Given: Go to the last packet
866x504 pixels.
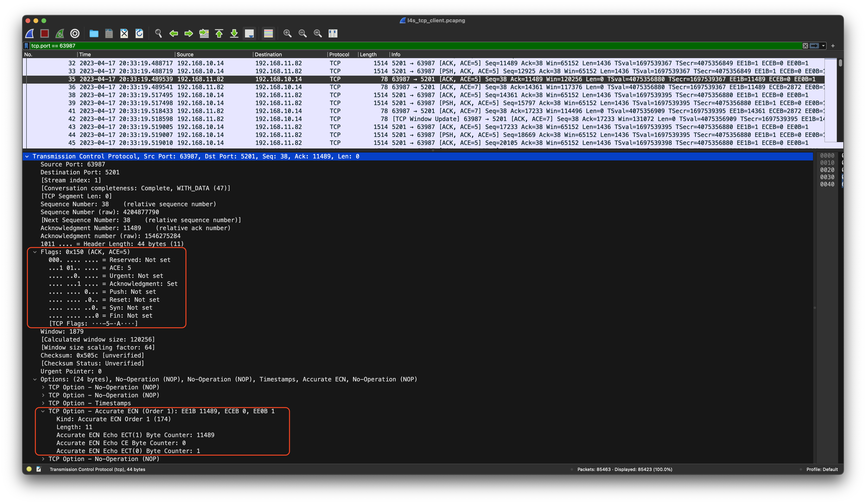Looking at the screenshot, I should point(234,33).
